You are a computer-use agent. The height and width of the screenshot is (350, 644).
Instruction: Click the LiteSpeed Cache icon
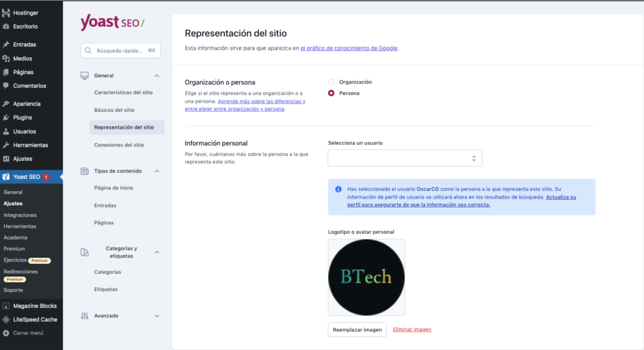point(6,319)
